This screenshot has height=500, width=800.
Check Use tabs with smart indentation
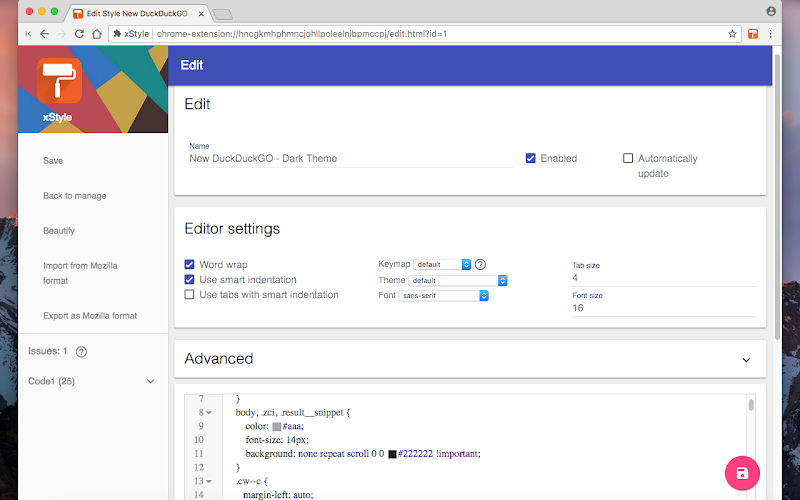click(x=189, y=294)
